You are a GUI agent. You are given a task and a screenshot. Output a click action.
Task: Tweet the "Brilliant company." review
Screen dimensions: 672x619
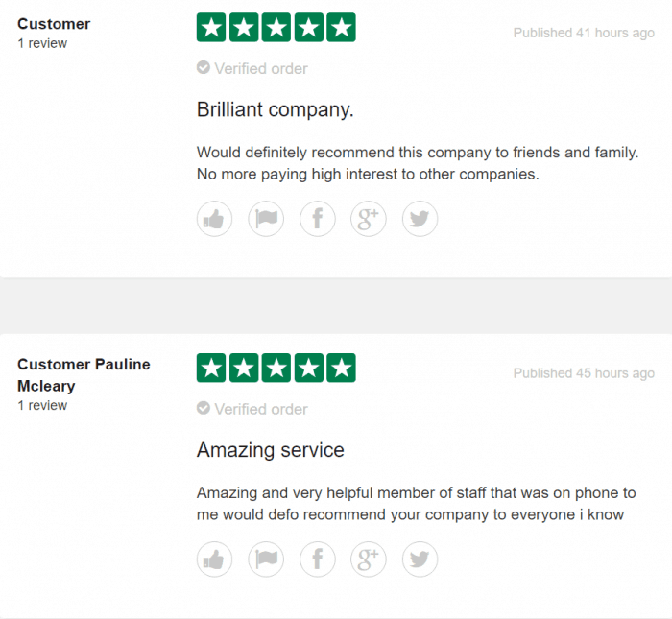(x=420, y=219)
